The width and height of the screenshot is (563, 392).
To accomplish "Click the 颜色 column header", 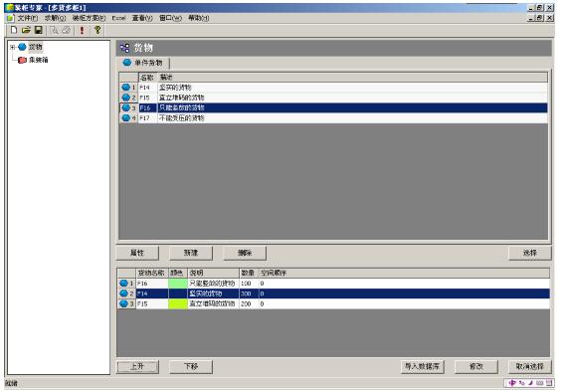I will 178,273.
